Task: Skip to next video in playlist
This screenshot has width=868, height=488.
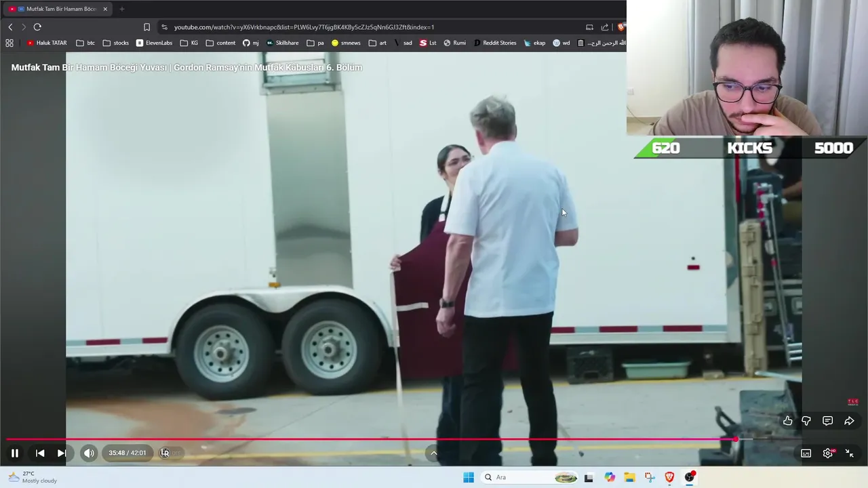Action: pyautogui.click(x=61, y=453)
